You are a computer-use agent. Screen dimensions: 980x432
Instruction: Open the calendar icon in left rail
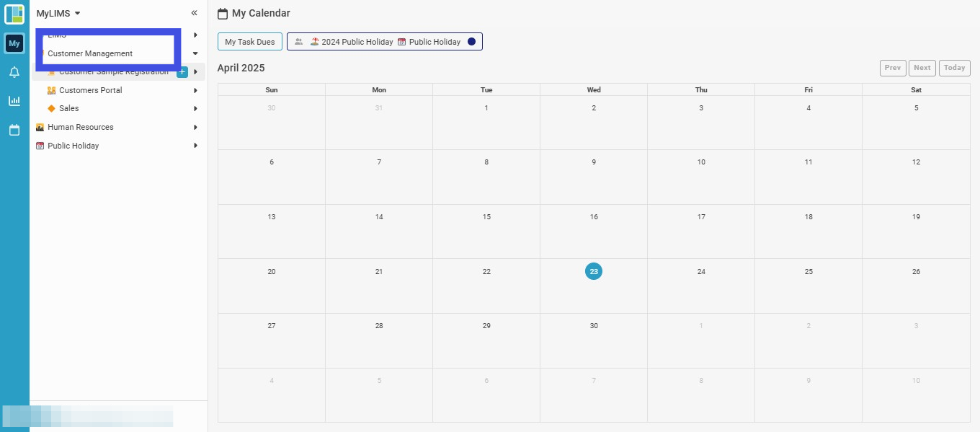coord(14,130)
